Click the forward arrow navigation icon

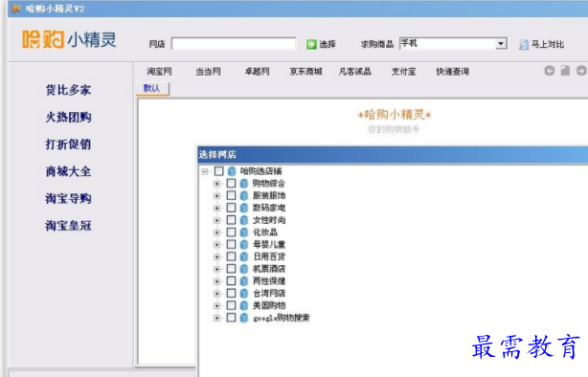pyautogui.click(x=581, y=71)
